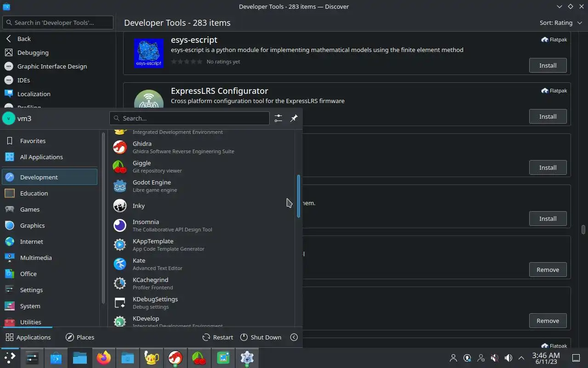Launch Giggle Git repository viewer

coord(202,167)
